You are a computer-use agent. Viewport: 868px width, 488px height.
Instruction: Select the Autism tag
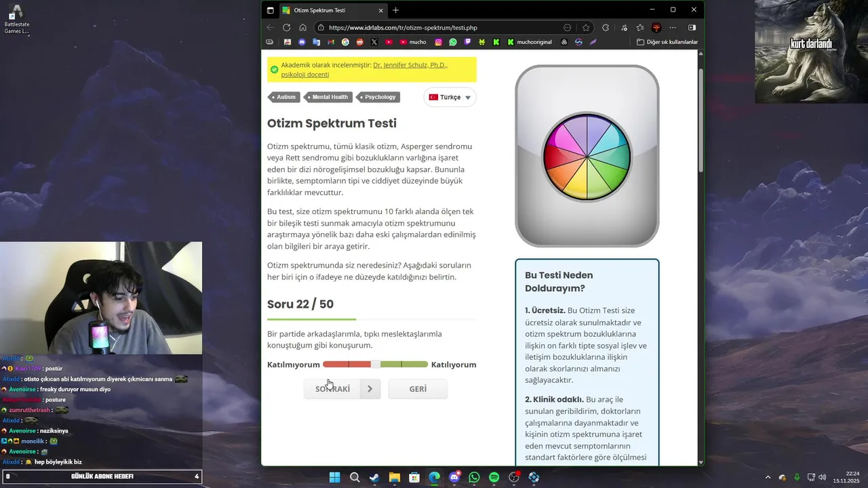click(284, 97)
